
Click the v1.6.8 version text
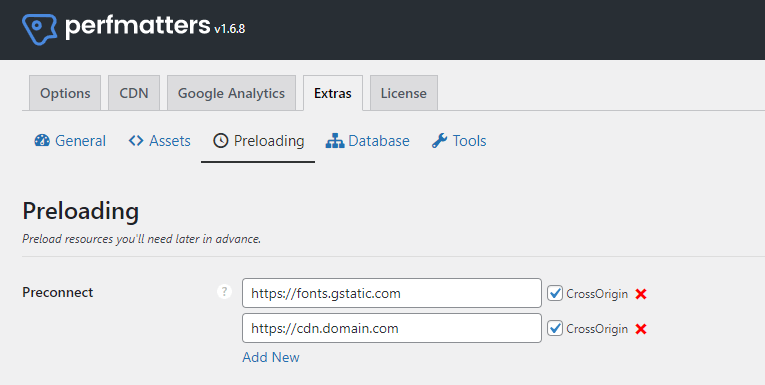[x=229, y=29]
